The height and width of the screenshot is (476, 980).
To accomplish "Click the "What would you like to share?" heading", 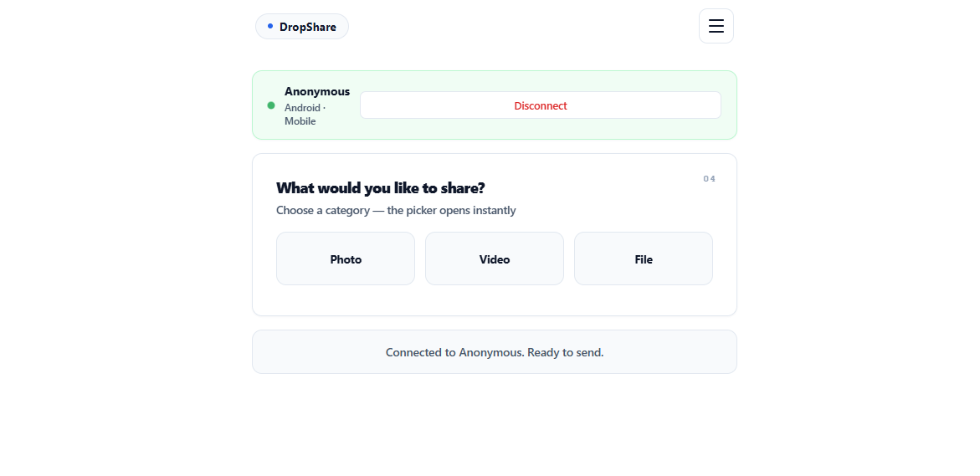I will coord(381,188).
